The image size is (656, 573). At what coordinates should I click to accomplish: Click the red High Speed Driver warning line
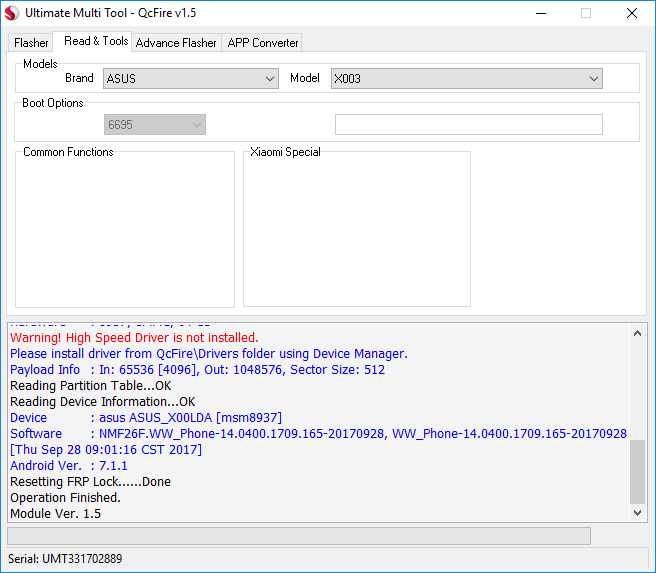pyautogui.click(x=134, y=338)
